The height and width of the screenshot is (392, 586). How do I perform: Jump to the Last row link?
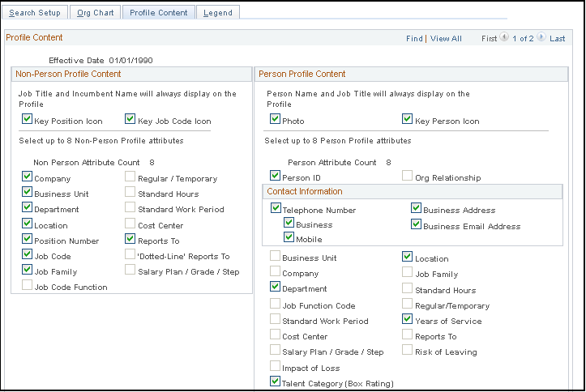(x=557, y=38)
